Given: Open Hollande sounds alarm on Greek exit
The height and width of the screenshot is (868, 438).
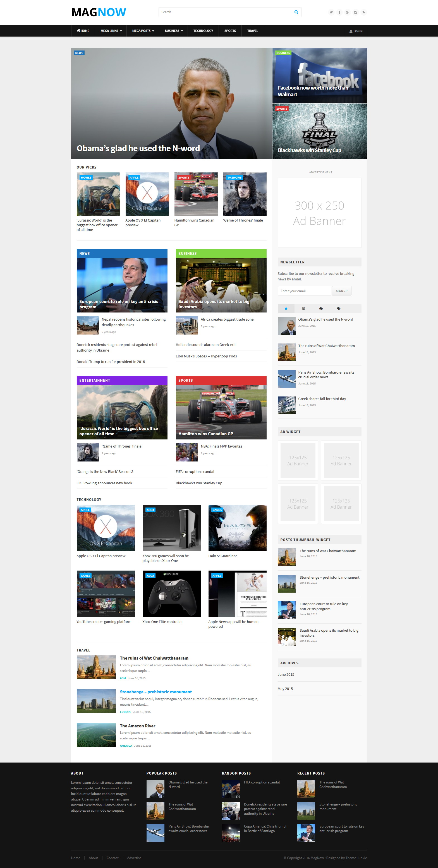Looking at the screenshot, I should [206, 345].
